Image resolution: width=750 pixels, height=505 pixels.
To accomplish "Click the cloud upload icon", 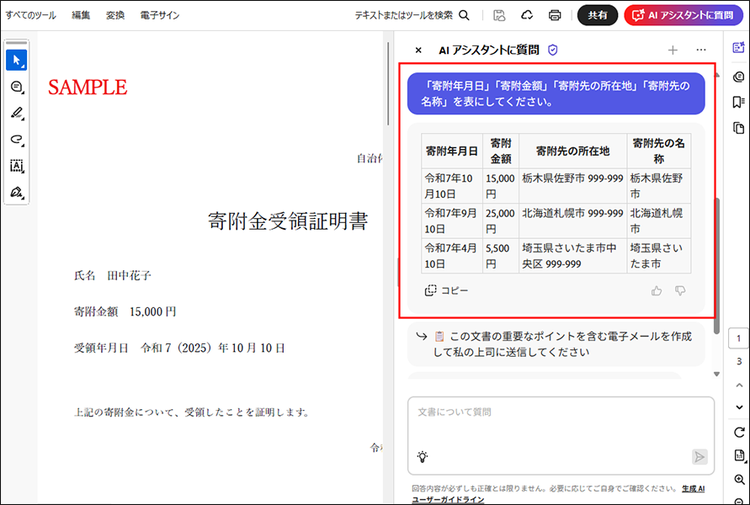I will [x=527, y=15].
